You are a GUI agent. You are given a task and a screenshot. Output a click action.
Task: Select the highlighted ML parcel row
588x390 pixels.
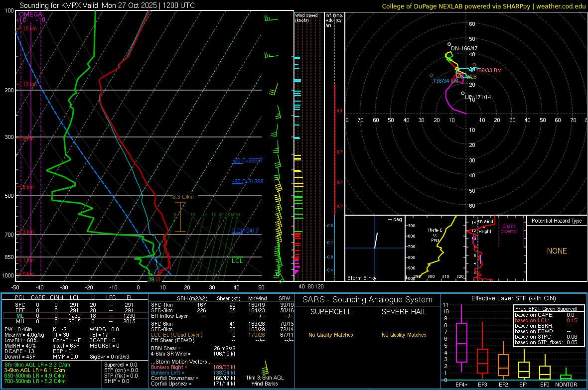pyautogui.click(x=75, y=316)
